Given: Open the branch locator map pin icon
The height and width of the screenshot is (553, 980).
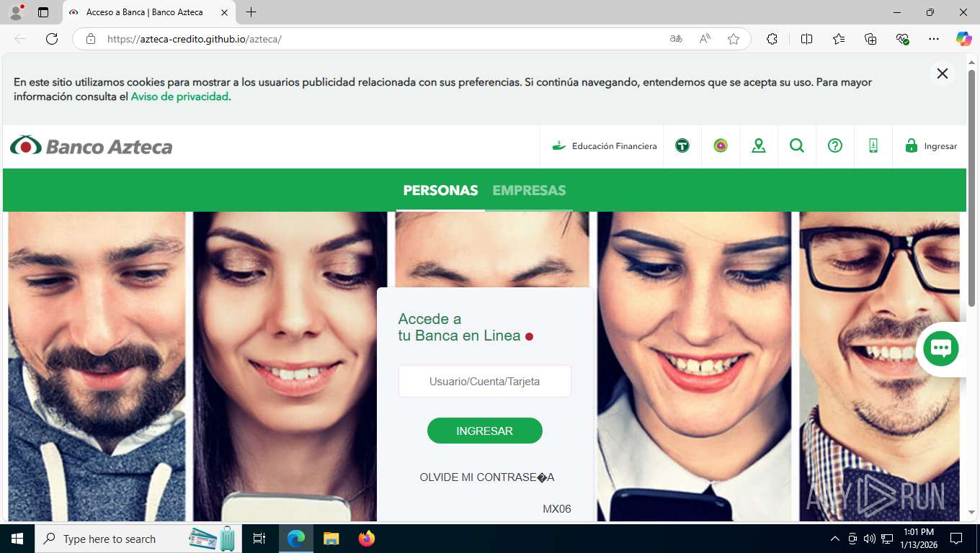Looking at the screenshot, I should tap(759, 146).
